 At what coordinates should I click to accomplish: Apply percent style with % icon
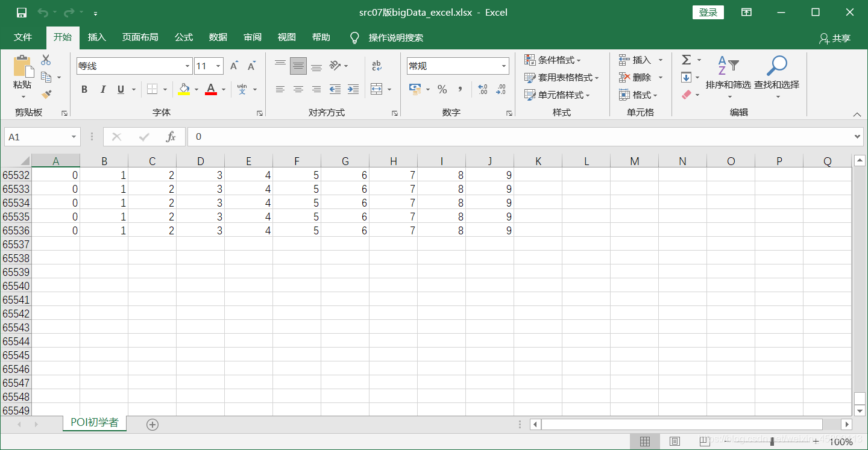442,89
